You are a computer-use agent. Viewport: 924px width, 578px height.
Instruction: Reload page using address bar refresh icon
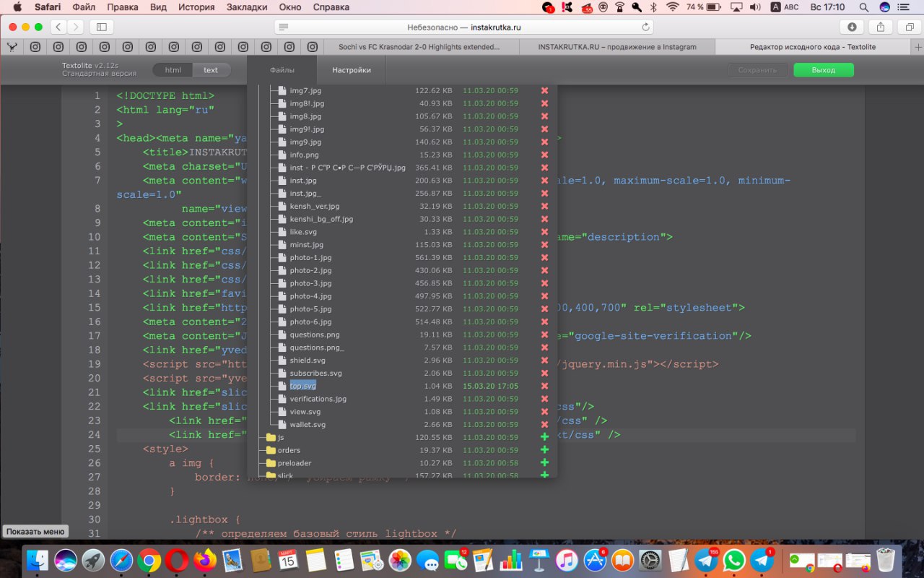click(645, 27)
